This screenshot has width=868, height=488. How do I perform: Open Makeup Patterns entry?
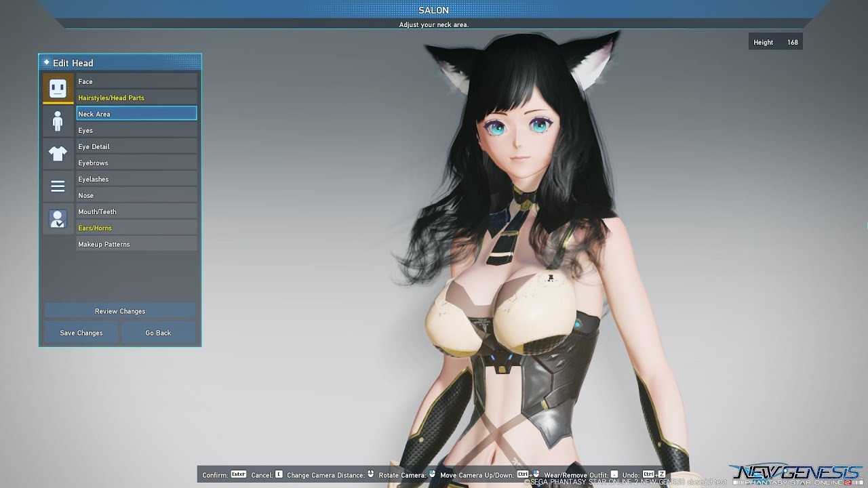[x=136, y=244]
